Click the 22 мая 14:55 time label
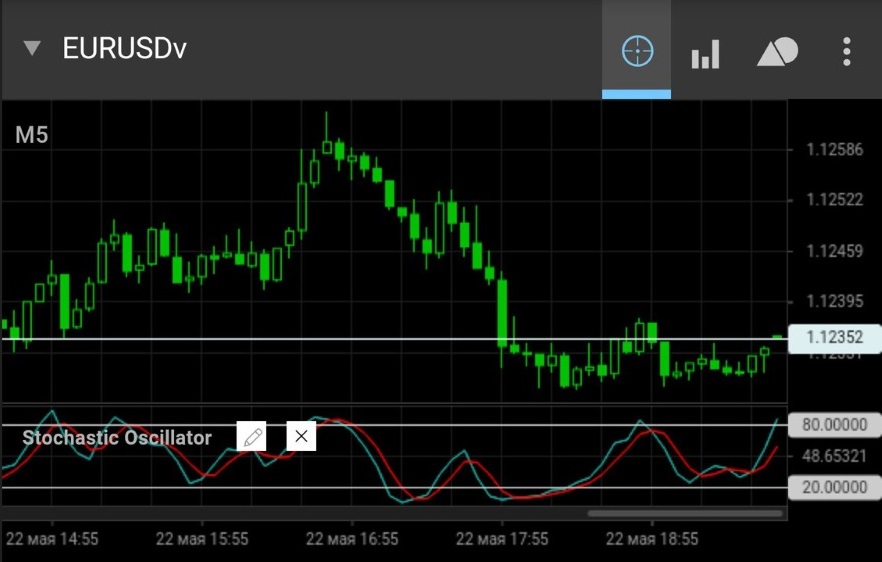Screen dimensions: 882x562 tap(52, 539)
